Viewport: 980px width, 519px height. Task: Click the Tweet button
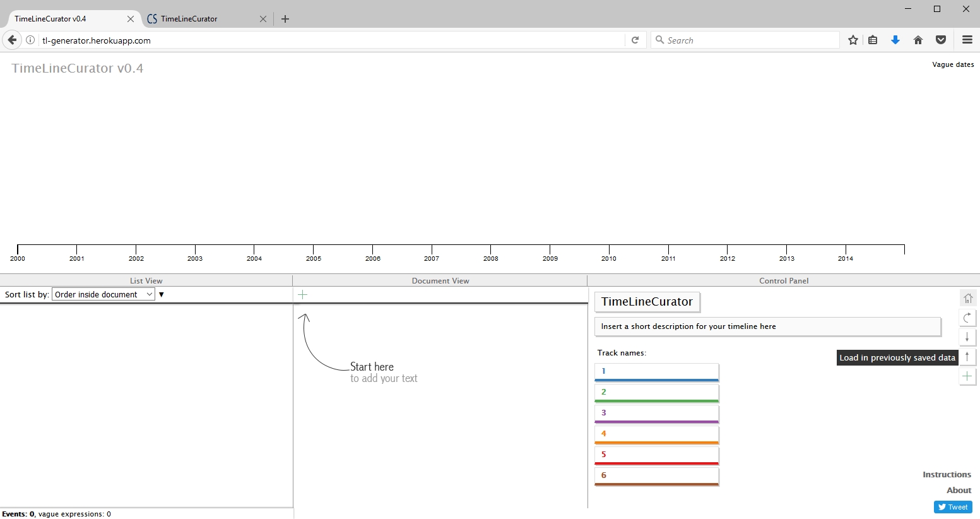tap(953, 507)
